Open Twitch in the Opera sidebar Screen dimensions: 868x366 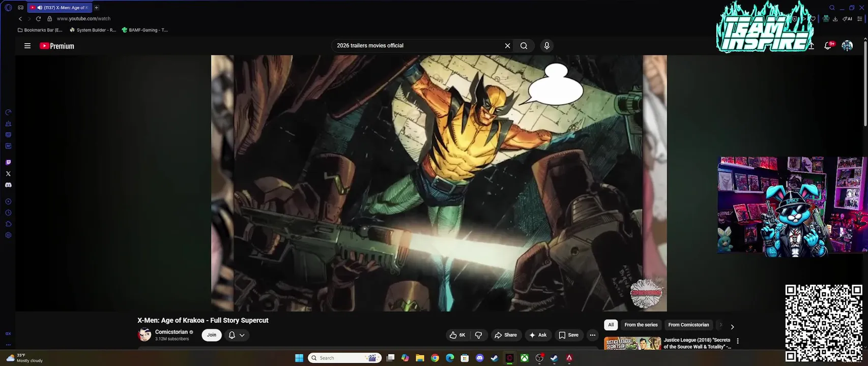8,163
